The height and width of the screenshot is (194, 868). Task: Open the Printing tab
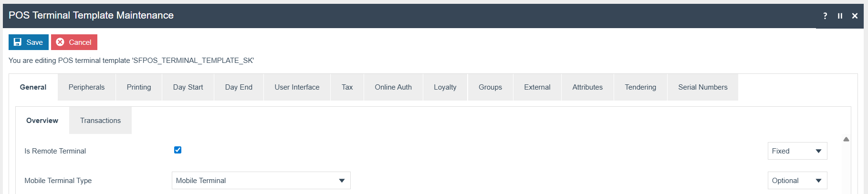(x=139, y=87)
